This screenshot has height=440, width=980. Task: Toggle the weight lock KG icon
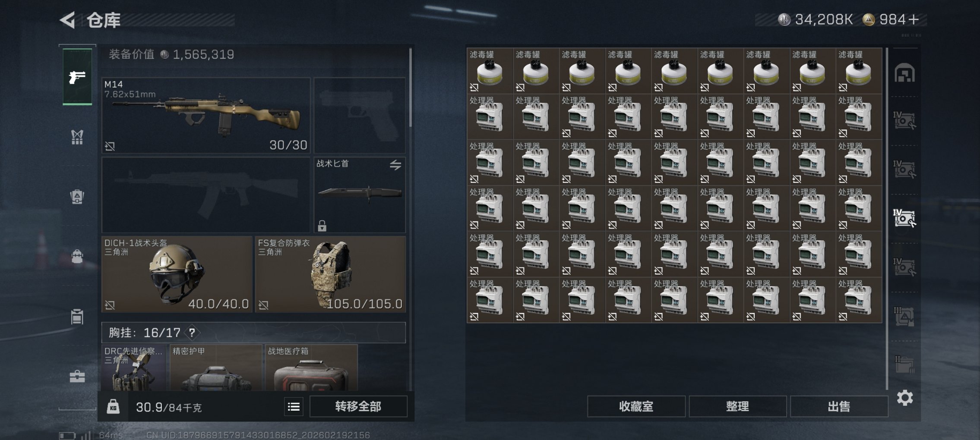click(113, 406)
